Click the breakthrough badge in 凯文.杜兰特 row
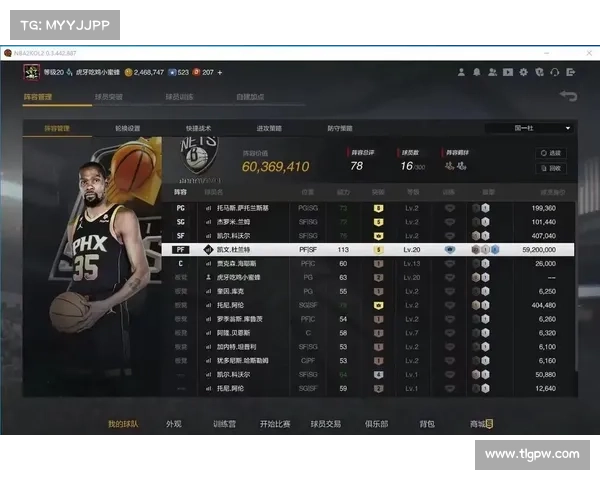 pos(378,250)
